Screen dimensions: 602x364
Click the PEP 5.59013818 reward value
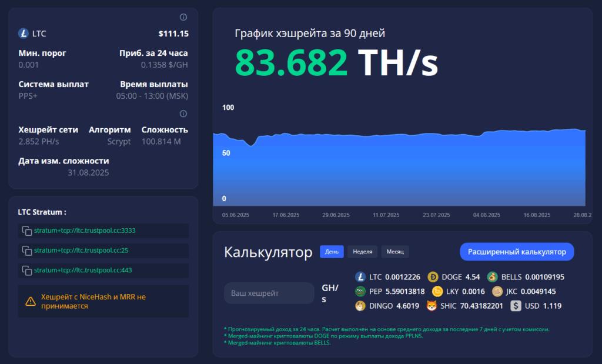(x=405, y=292)
